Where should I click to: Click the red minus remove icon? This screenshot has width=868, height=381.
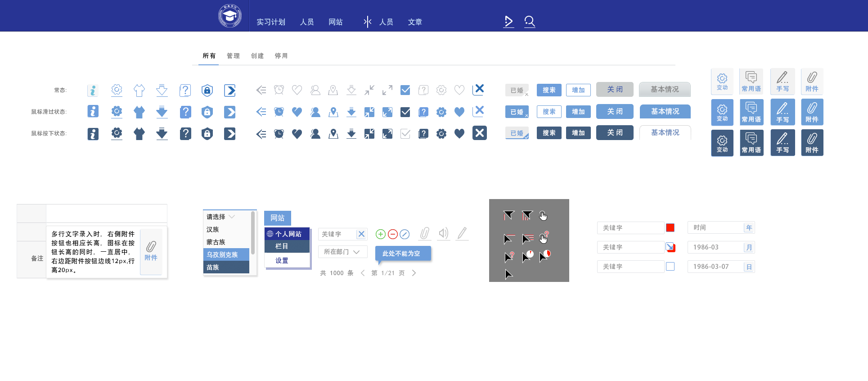pyautogui.click(x=392, y=234)
